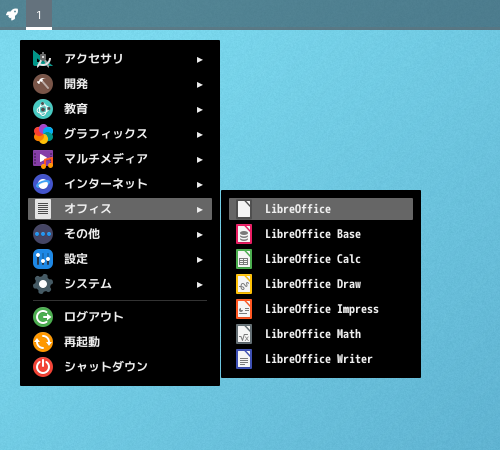Choose ログアウト to log out
The width and height of the screenshot is (500, 450).
120,317
